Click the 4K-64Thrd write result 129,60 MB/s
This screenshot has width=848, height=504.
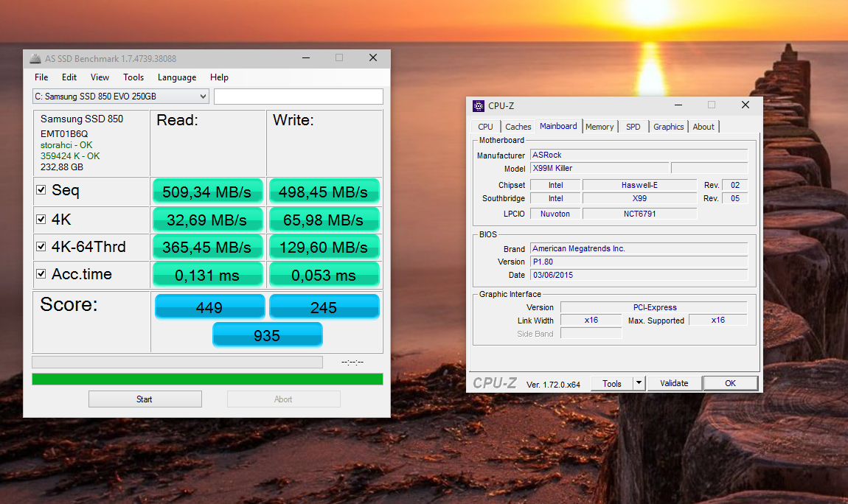[x=324, y=248]
